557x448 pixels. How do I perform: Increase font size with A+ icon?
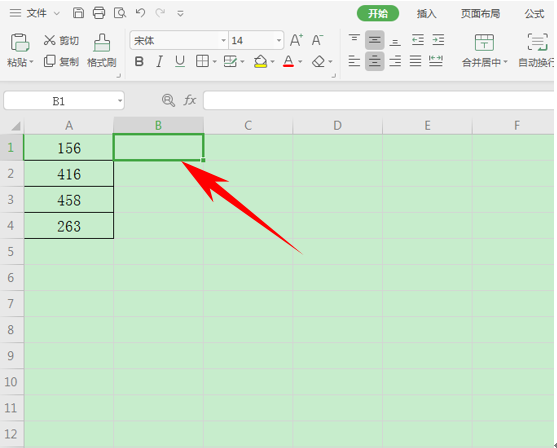(296, 40)
